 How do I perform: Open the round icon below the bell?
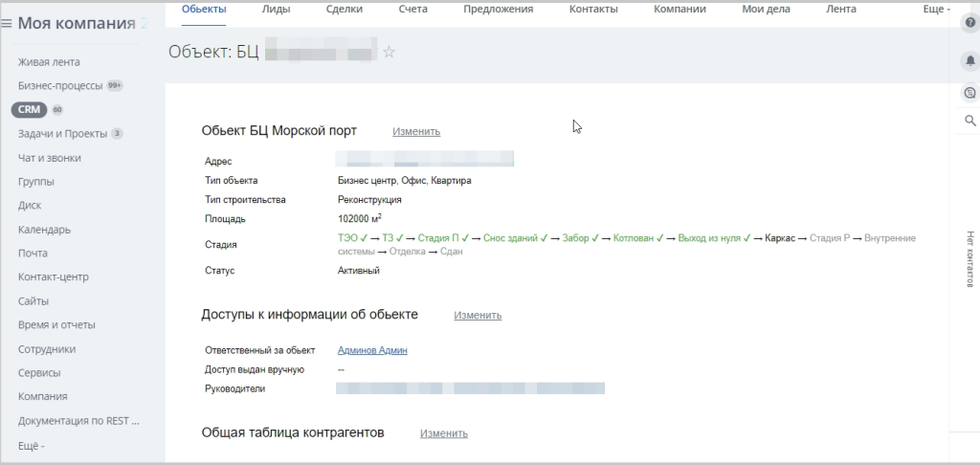(970, 93)
